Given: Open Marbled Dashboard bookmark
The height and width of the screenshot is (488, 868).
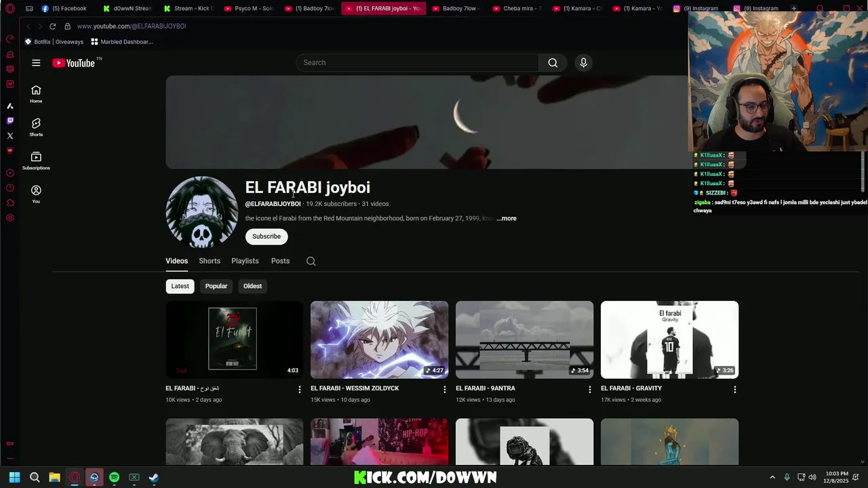Looking at the screenshot, I should pyautogui.click(x=122, y=42).
